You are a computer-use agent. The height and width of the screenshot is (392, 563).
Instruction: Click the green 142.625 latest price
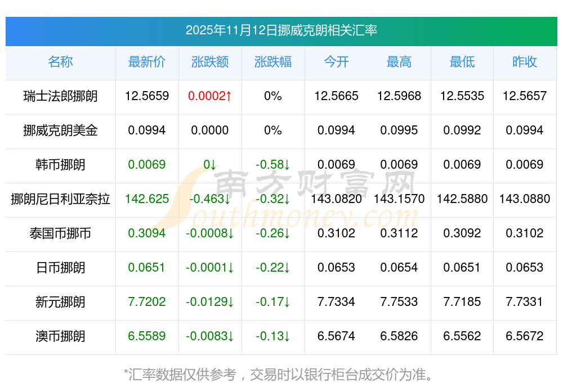coord(146,199)
